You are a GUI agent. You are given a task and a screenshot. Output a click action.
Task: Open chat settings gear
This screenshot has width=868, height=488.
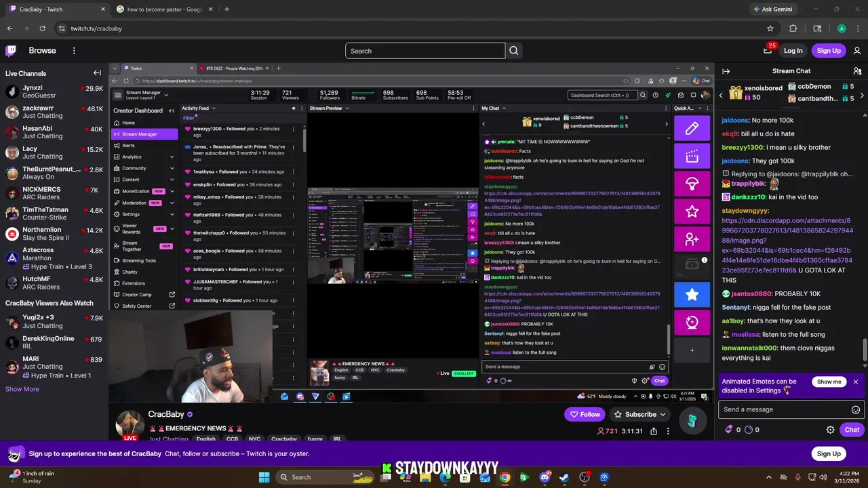830,430
